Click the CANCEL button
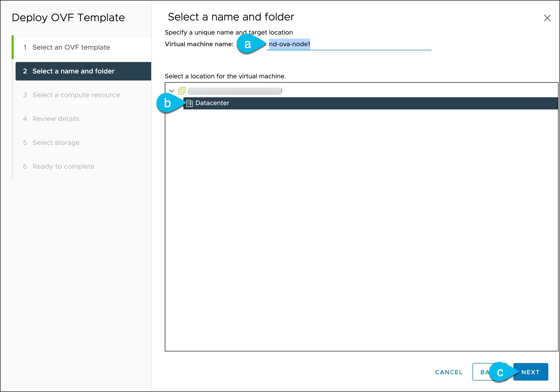This screenshot has width=560, height=392. (449, 372)
